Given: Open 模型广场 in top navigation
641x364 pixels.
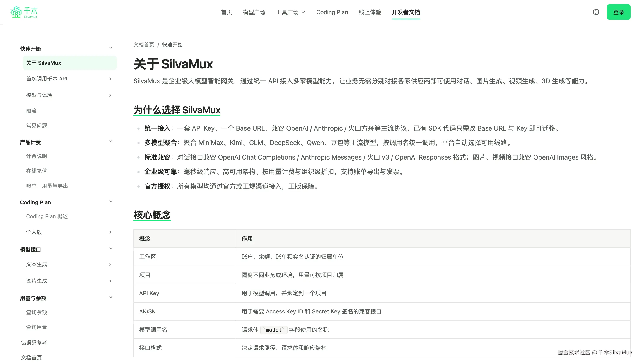Looking at the screenshot, I should coord(254,12).
